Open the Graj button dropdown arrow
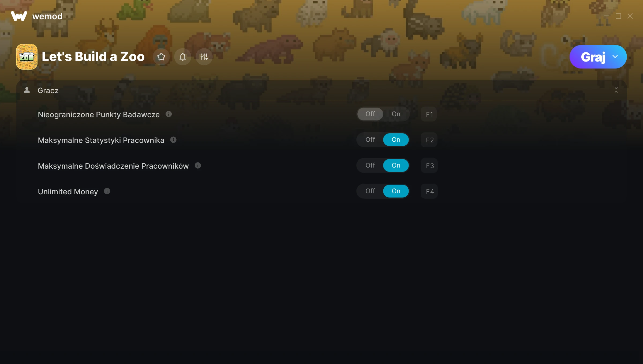This screenshot has height=364, width=643. click(615, 57)
